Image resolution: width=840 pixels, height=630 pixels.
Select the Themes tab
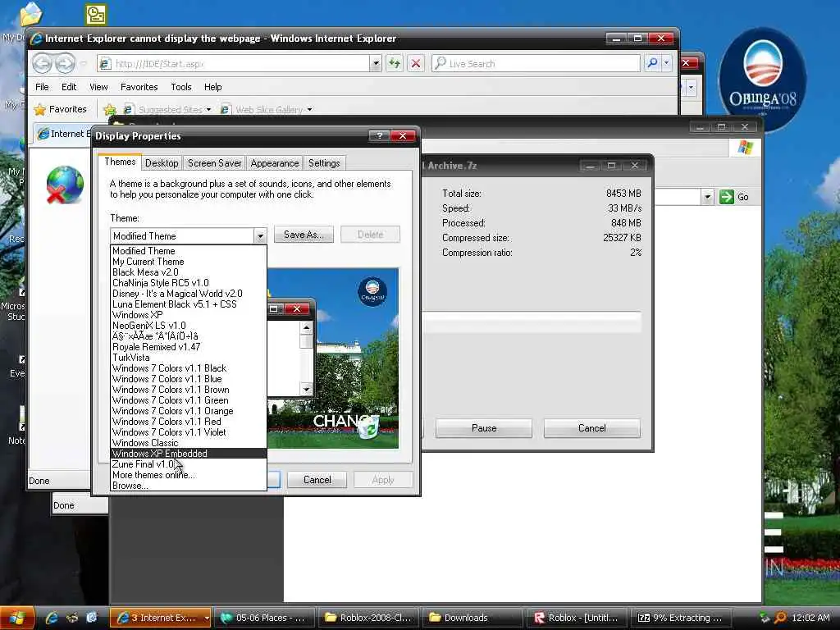(120, 162)
